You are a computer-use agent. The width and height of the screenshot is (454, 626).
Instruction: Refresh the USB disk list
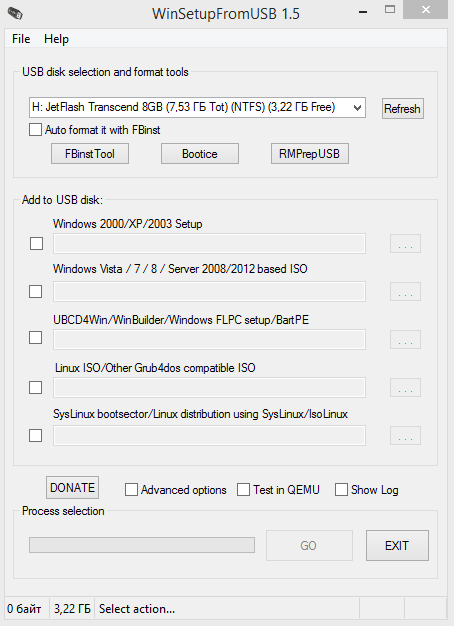402,109
